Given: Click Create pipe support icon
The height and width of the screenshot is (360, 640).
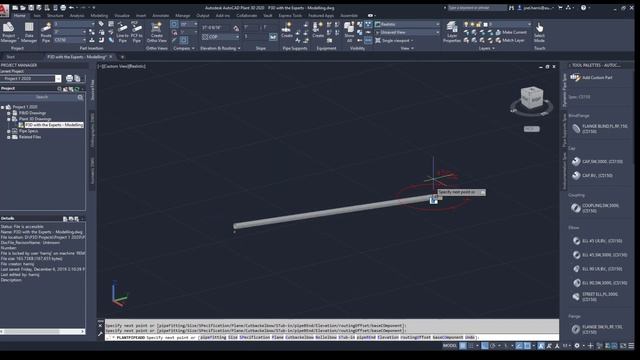Looking at the screenshot, I should [x=287, y=30].
